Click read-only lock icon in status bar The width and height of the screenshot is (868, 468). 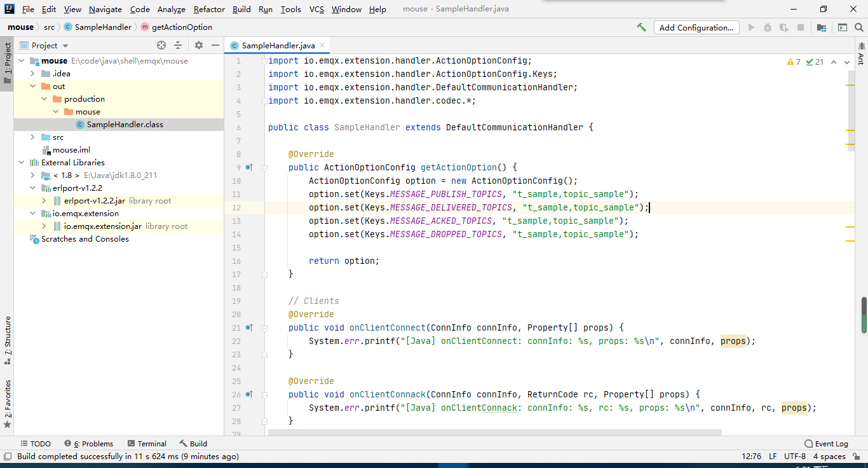point(857,457)
